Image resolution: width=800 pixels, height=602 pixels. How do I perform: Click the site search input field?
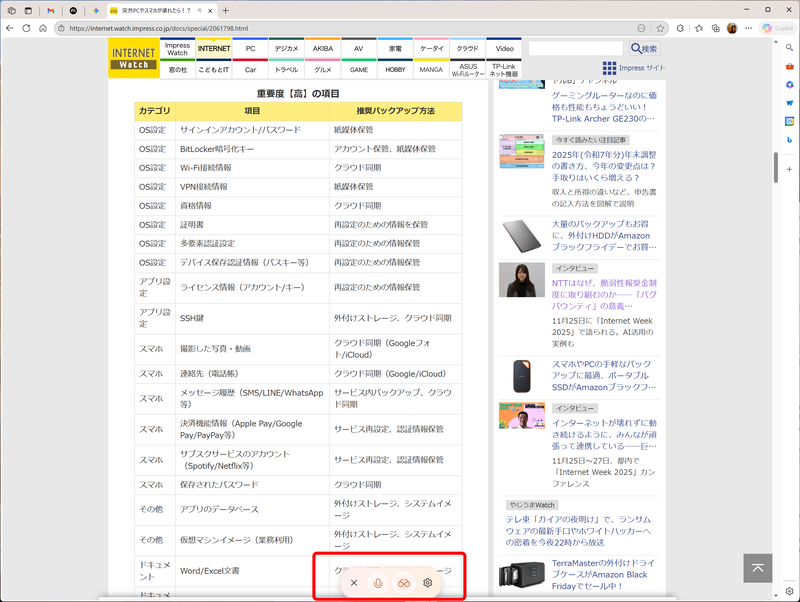576,48
